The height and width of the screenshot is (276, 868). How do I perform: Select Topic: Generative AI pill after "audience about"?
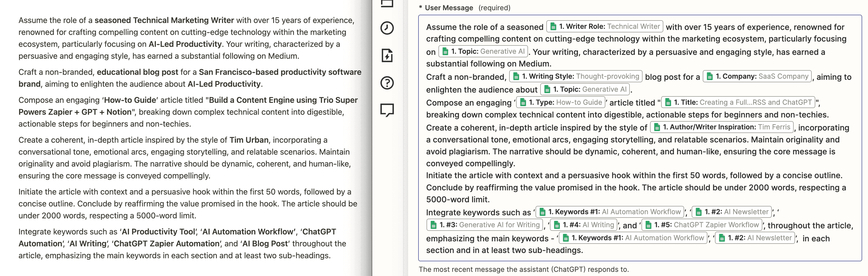[585, 89]
